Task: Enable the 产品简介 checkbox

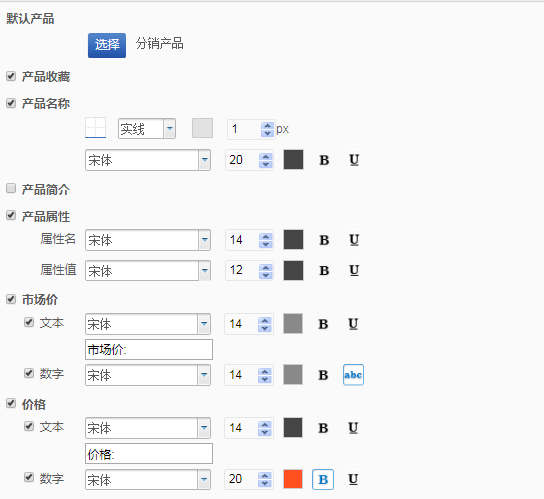Action: pos(11,188)
